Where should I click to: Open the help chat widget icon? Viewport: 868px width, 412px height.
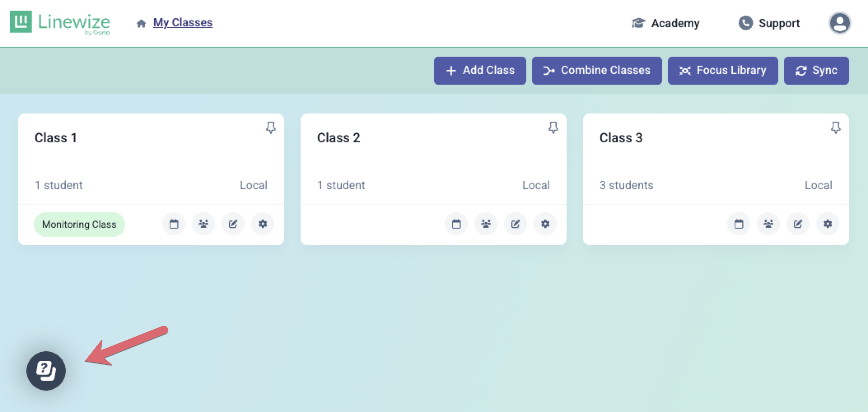coord(46,371)
